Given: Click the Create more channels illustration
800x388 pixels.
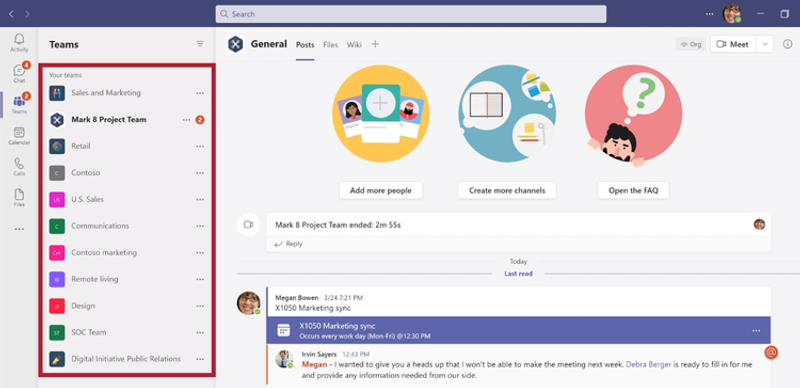Looking at the screenshot, I should click(507, 113).
